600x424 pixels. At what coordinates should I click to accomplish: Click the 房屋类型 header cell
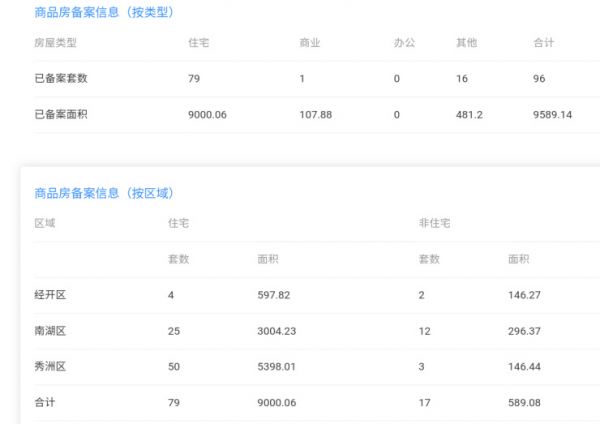pos(55,42)
